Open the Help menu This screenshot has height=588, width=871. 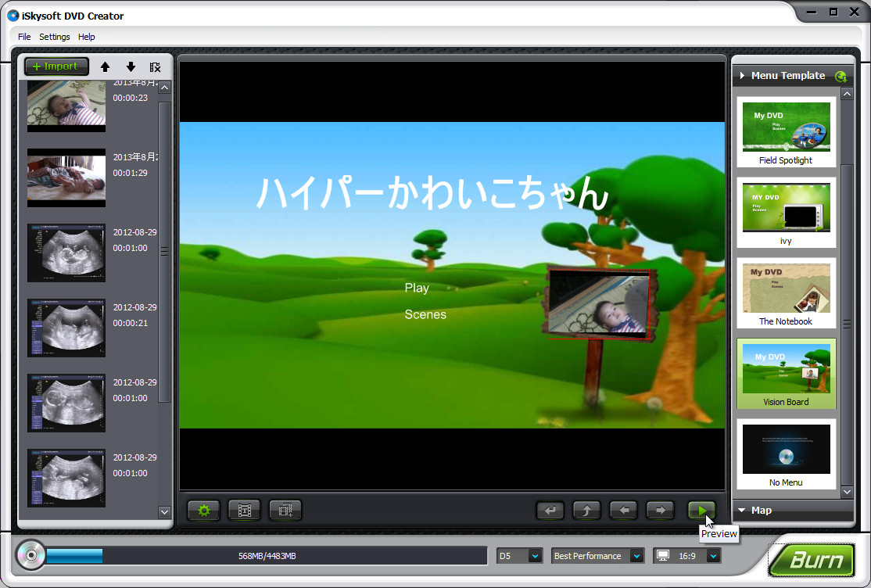[86, 36]
